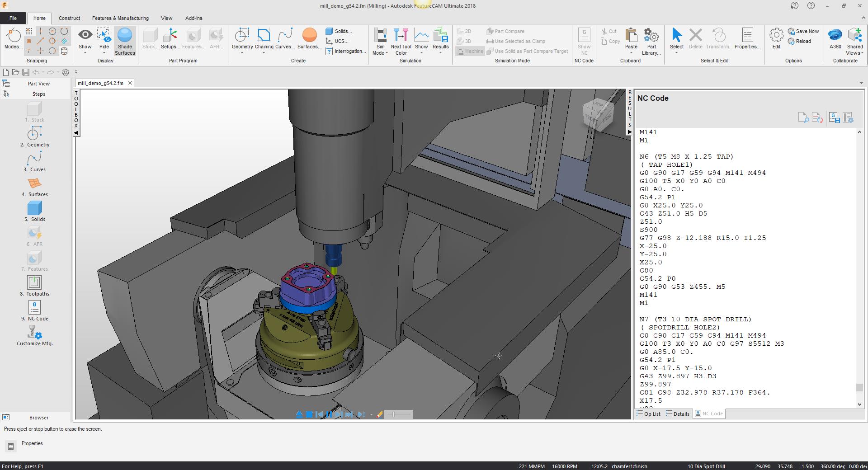
Task: Open Properties from ribbon
Action: [747, 39]
